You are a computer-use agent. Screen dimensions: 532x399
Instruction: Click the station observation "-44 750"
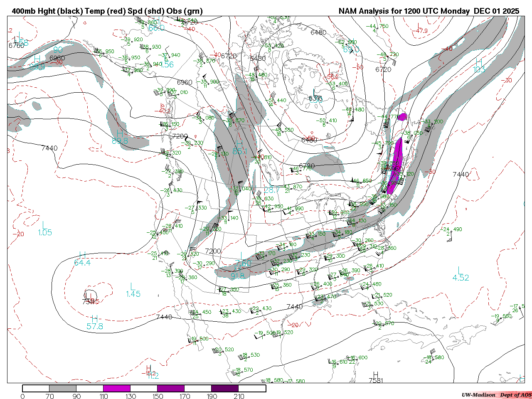pyautogui.click(x=377, y=27)
